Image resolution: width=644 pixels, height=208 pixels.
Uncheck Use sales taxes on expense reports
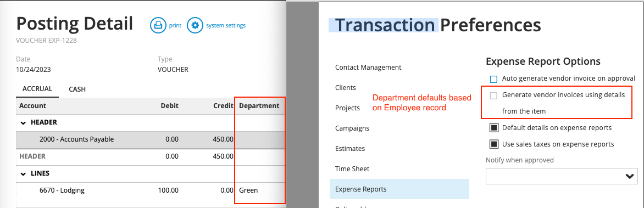[x=493, y=144]
